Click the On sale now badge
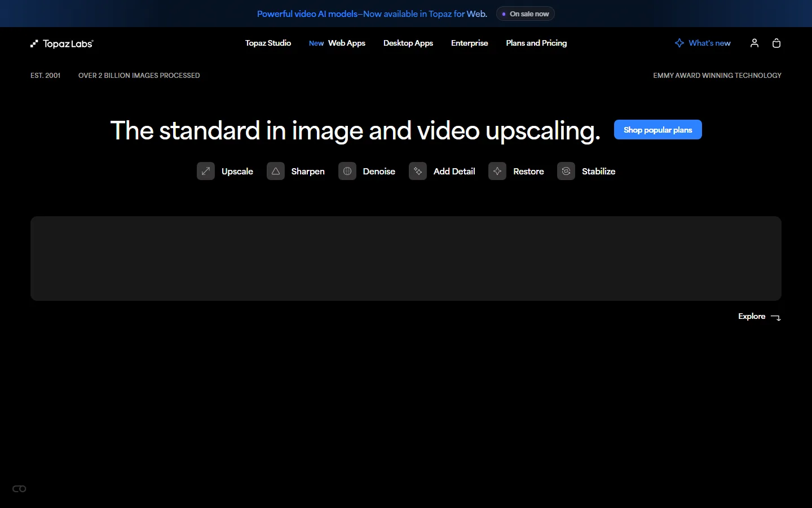812x508 pixels. (x=526, y=14)
